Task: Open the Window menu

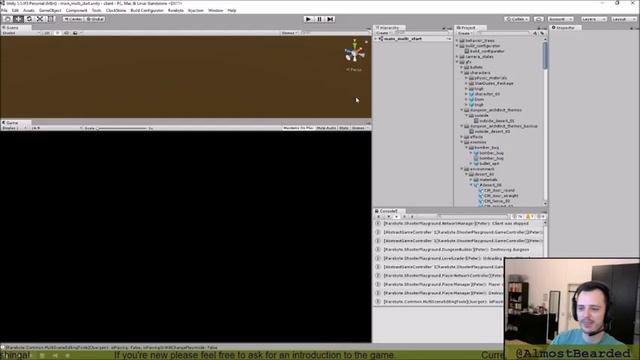Action: click(x=216, y=11)
